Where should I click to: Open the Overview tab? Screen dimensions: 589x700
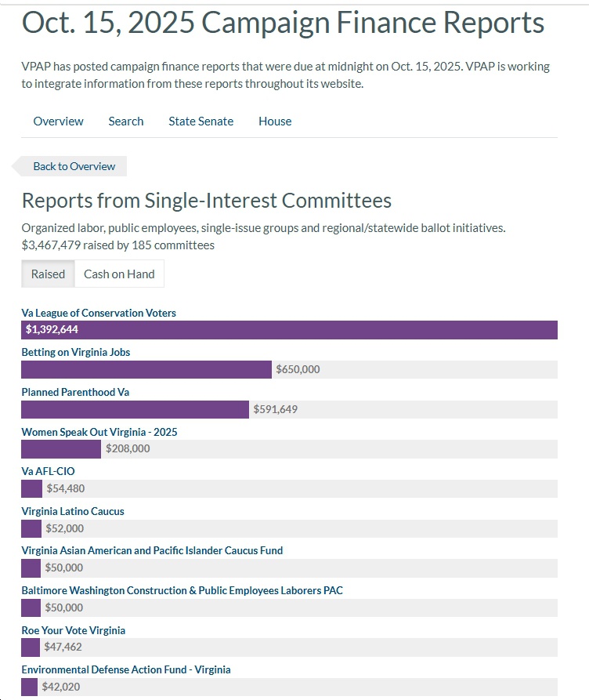coord(58,121)
